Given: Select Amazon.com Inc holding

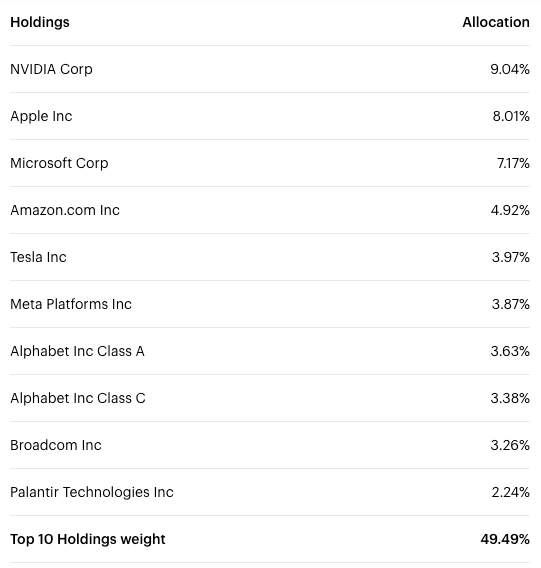Looking at the screenshot, I should [x=65, y=210].
